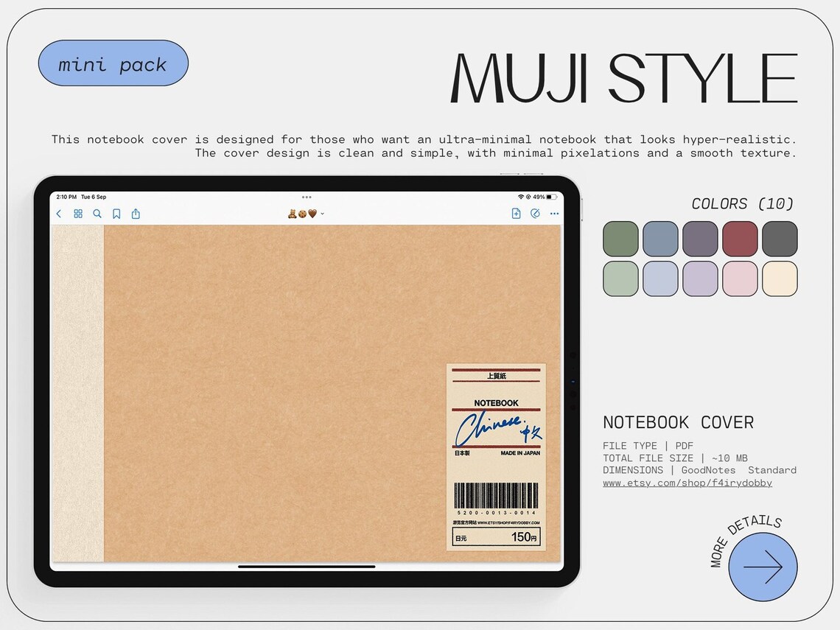Expand More Details with the arrow button
Viewport: 840px width, 630px height.
tap(762, 567)
